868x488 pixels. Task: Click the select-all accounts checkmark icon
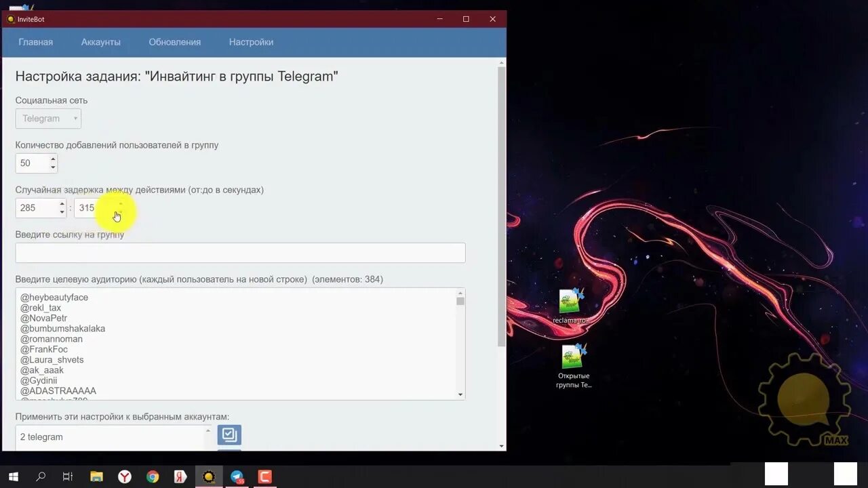[229, 434]
